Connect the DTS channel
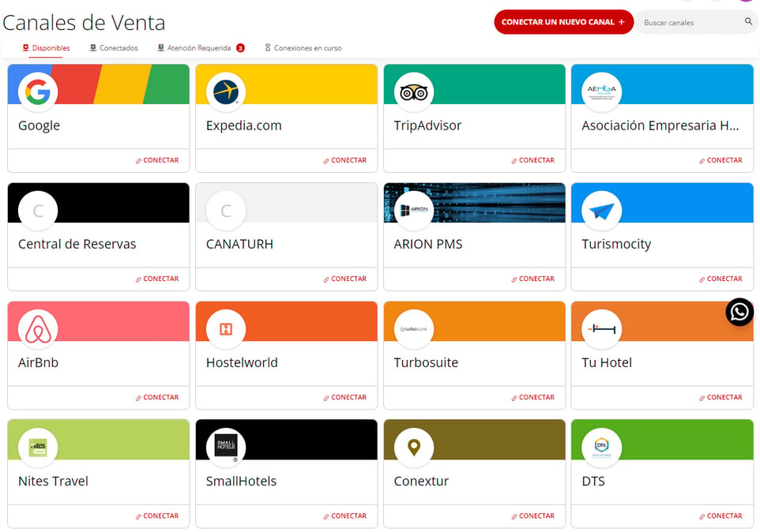The width and height of the screenshot is (760, 532). click(720, 516)
